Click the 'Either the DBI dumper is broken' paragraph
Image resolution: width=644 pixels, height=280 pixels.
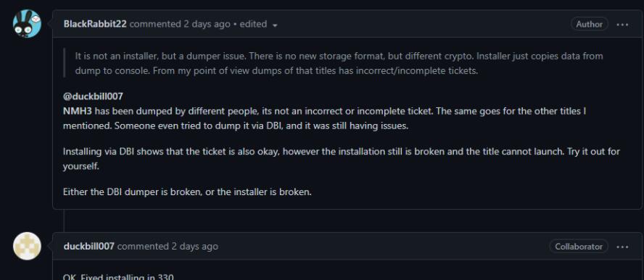(x=187, y=192)
